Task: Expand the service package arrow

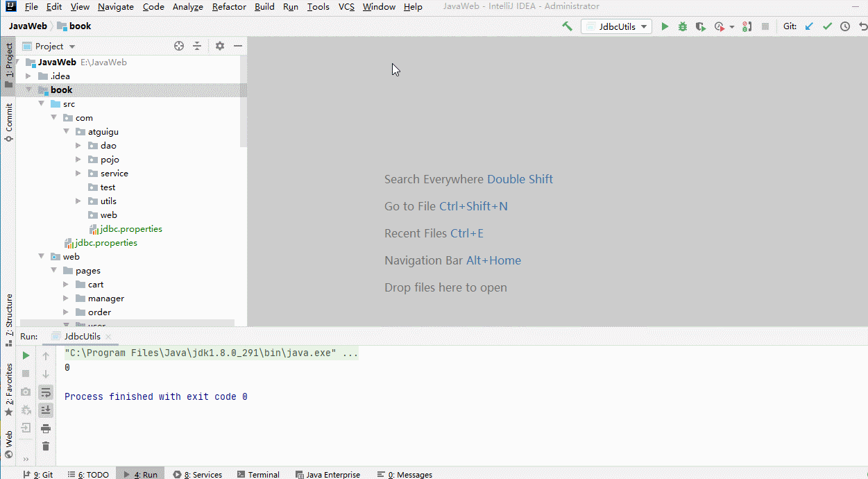Action: coord(78,174)
